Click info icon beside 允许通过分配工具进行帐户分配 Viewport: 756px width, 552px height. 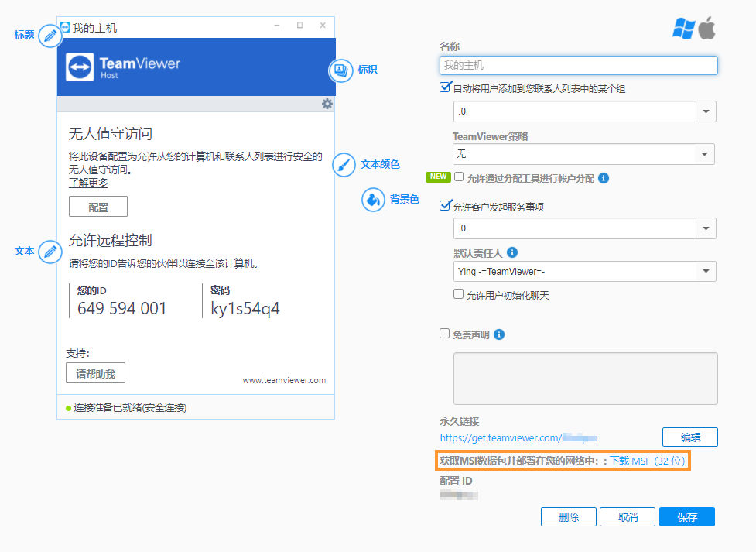click(x=604, y=178)
